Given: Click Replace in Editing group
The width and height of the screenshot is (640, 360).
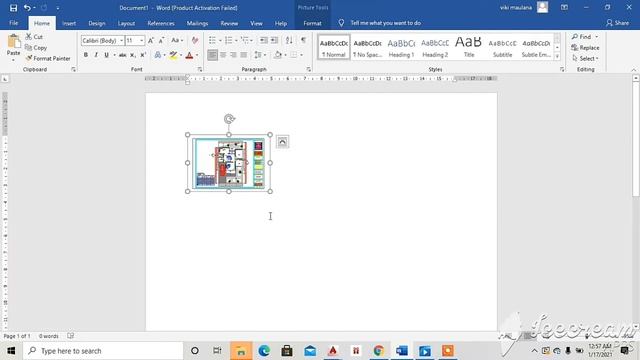Looking at the screenshot, I should point(585,48).
